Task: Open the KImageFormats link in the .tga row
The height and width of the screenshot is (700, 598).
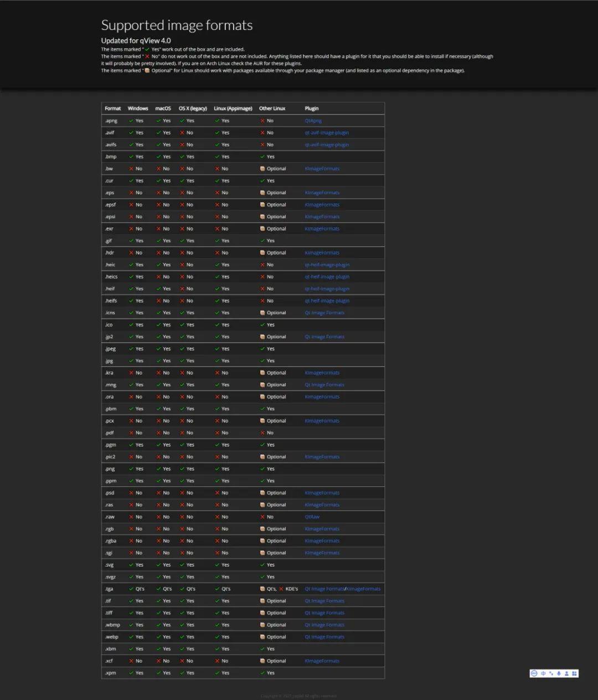Action: [363, 589]
